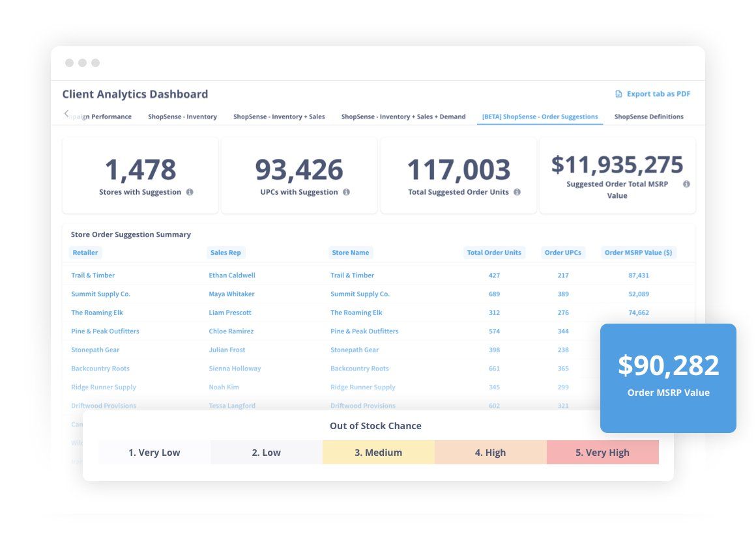Viewport: 756px width, 560px height.
Task: Export tab as PDF
Action: [x=653, y=94]
